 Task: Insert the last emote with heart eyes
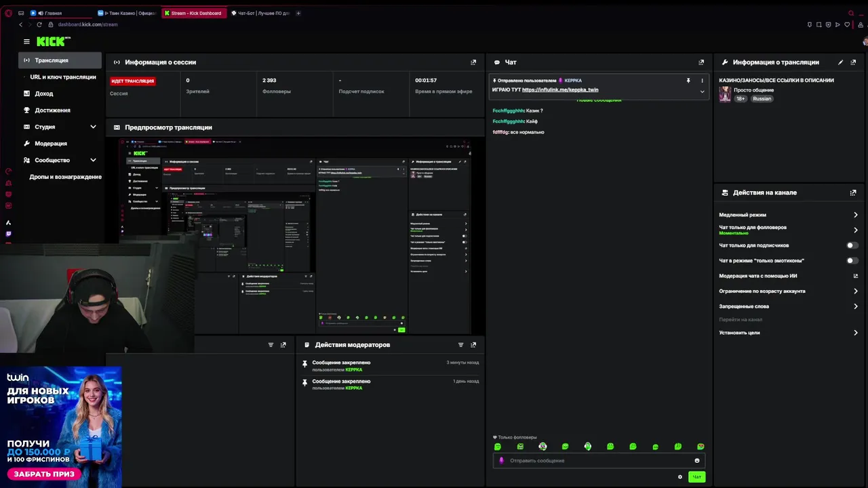(x=701, y=447)
